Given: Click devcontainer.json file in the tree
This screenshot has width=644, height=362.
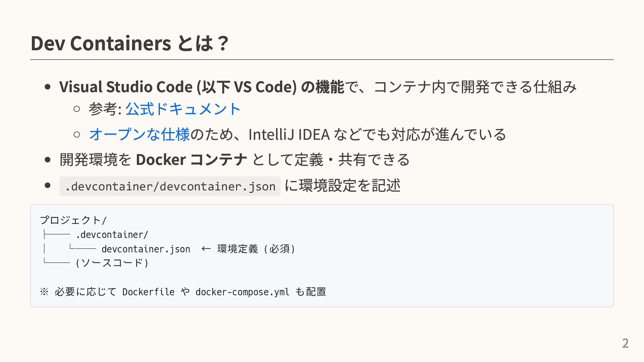Looking at the screenshot, I should click(146, 249).
